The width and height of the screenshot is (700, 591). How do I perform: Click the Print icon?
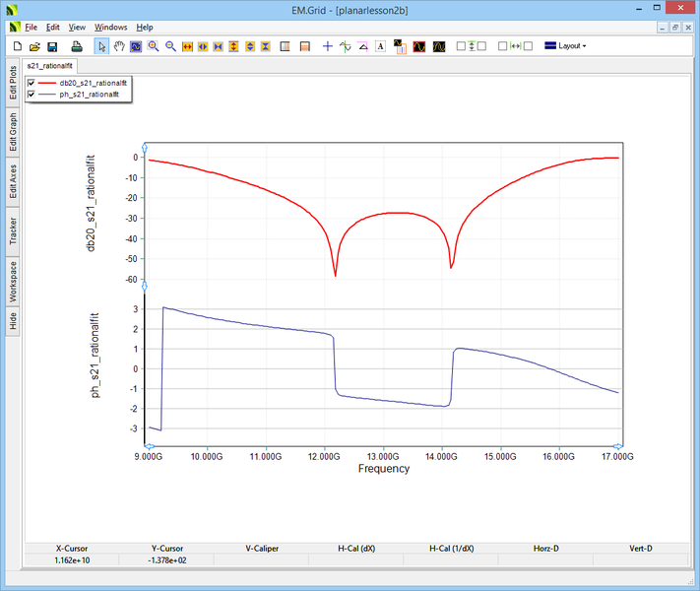point(77,46)
